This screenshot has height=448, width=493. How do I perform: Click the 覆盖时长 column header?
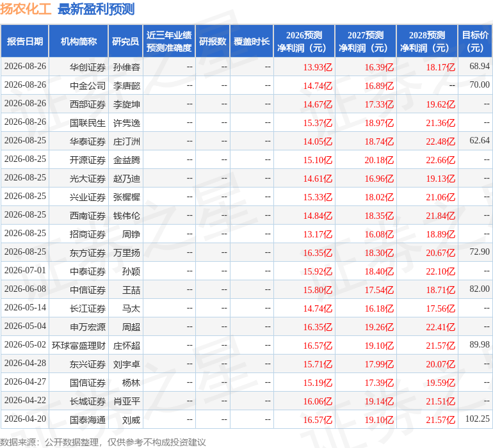click(x=252, y=41)
